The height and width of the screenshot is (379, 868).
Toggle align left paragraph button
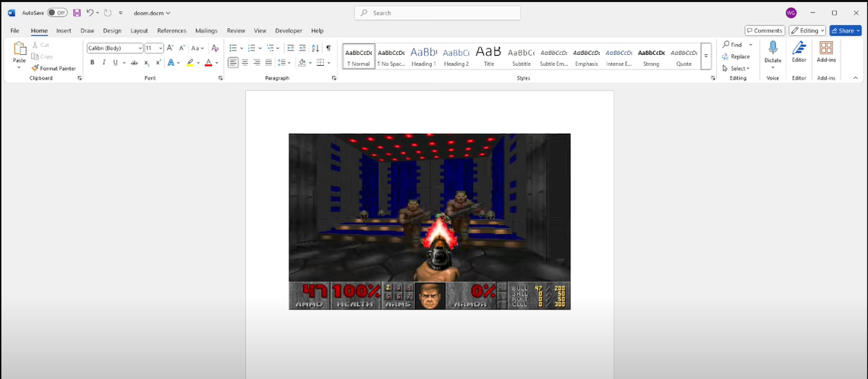tap(234, 62)
